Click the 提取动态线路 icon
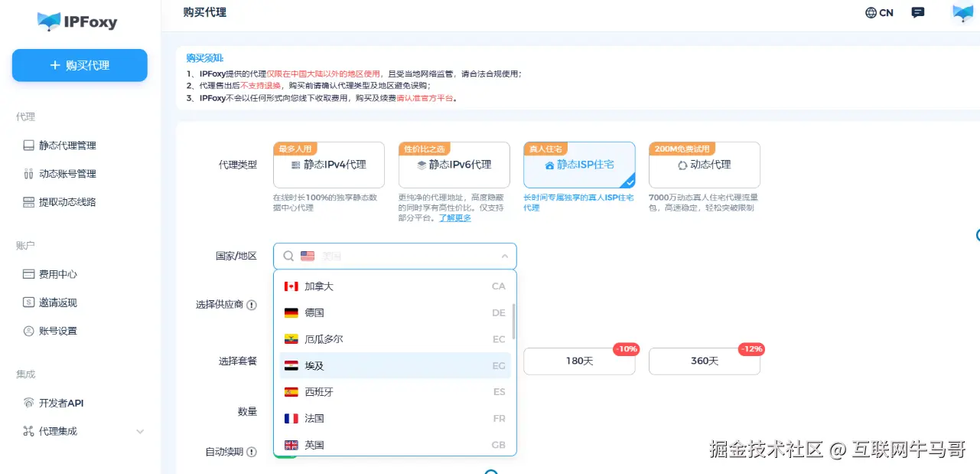The width and height of the screenshot is (980, 474). click(28, 202)
